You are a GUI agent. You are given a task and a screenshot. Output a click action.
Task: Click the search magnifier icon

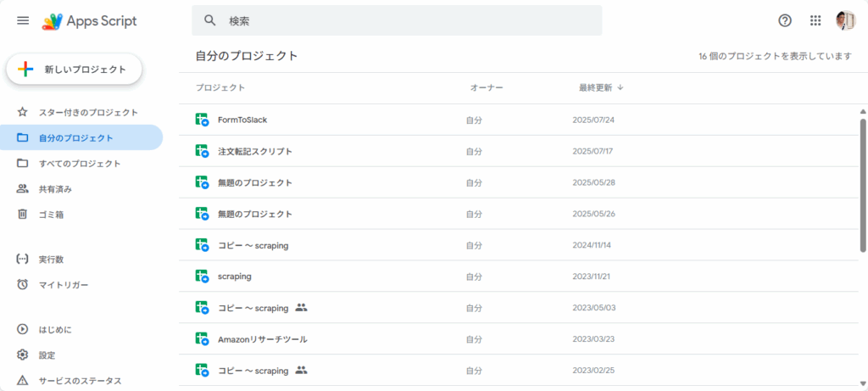(x=210, y=20)
